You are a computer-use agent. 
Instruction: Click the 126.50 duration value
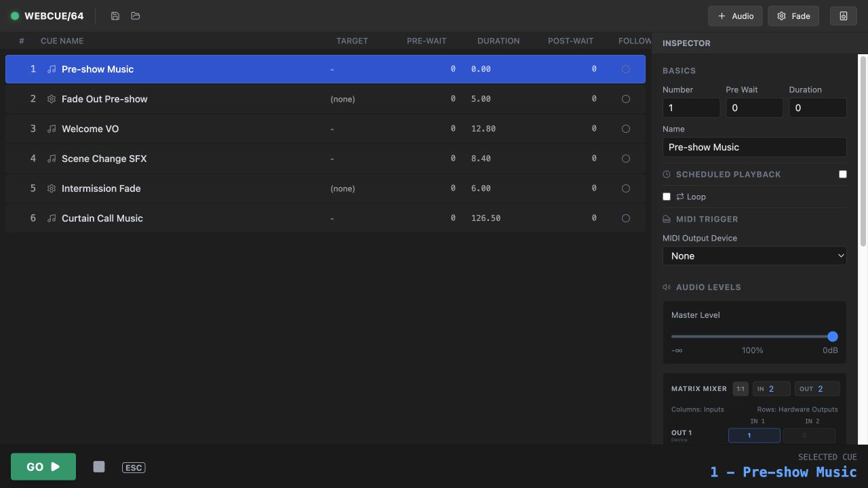coord(486,218)
